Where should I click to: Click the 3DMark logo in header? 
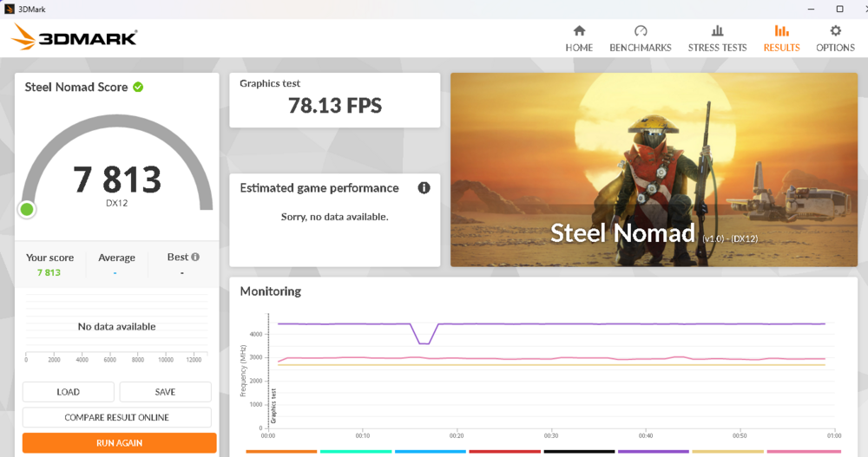74,37
